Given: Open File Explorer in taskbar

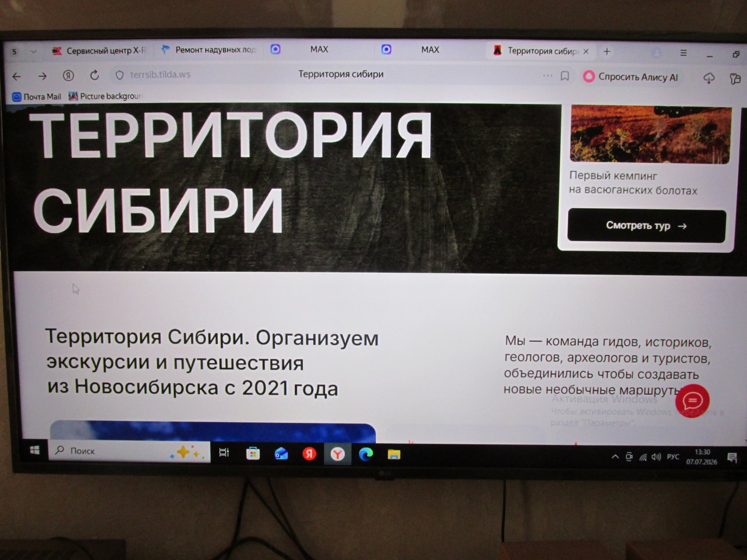Looking at the screenshot, I should click(x=394, y=454).
